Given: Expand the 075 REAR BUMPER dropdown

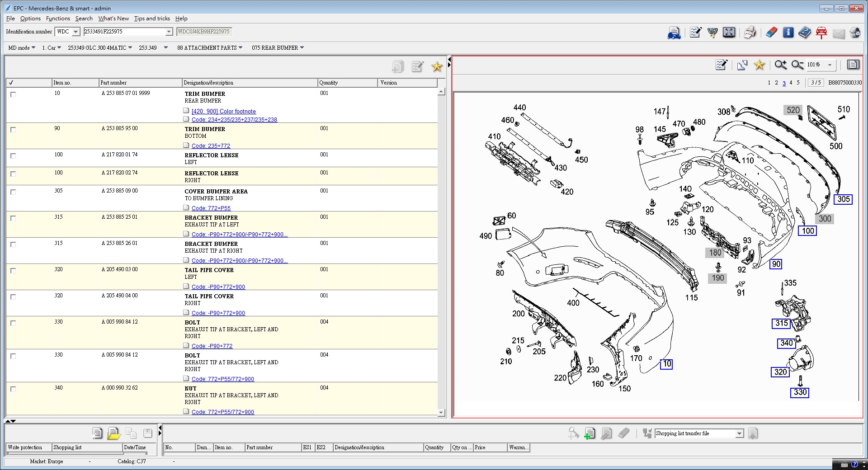Looking at the screenshot, I should [x=302, y=48].
